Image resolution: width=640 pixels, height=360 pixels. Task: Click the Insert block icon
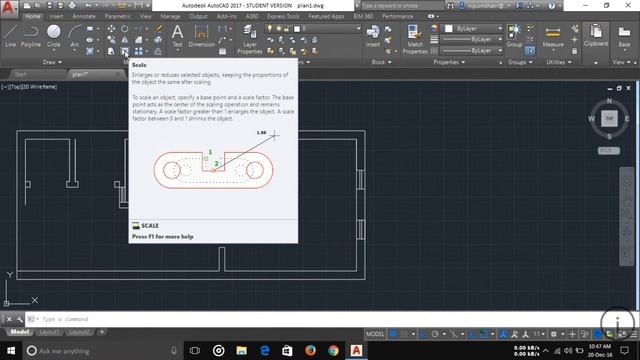373,36
